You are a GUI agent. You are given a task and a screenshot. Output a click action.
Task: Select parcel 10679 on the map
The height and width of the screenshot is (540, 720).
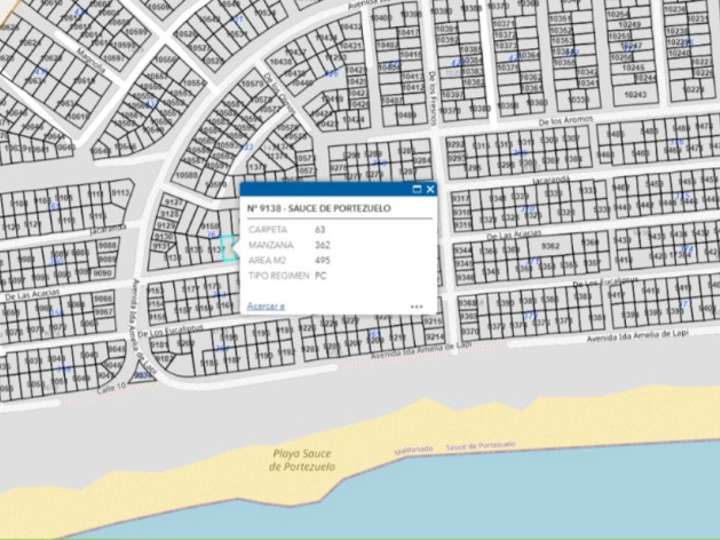pos(252,84)
